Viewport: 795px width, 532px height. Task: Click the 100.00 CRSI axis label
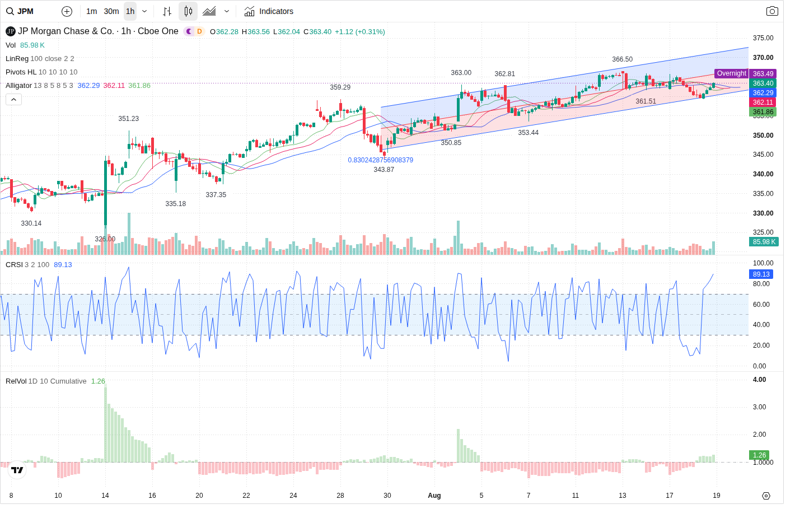coord(763,263)
